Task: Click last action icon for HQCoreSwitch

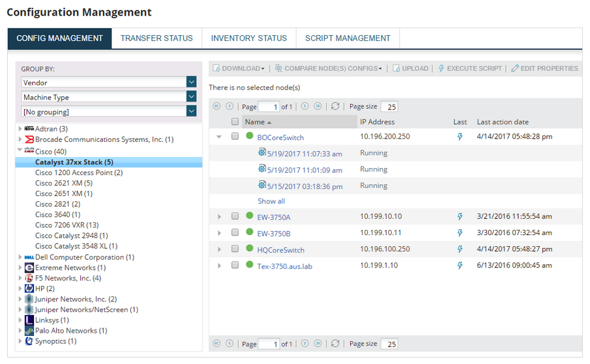Action: point(460,249)
